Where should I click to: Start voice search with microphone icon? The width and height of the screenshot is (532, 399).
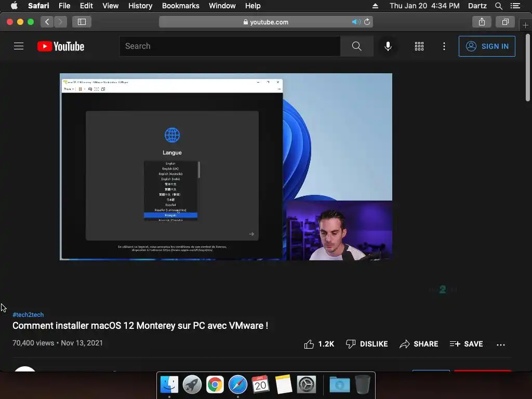point(388,46)
